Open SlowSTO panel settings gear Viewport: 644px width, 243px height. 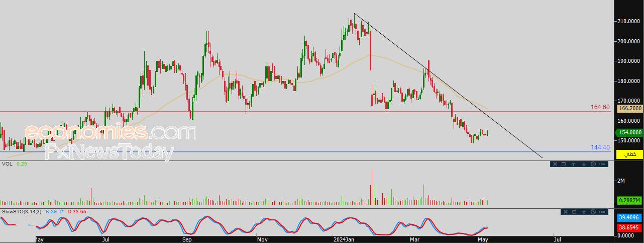point(593,212)
